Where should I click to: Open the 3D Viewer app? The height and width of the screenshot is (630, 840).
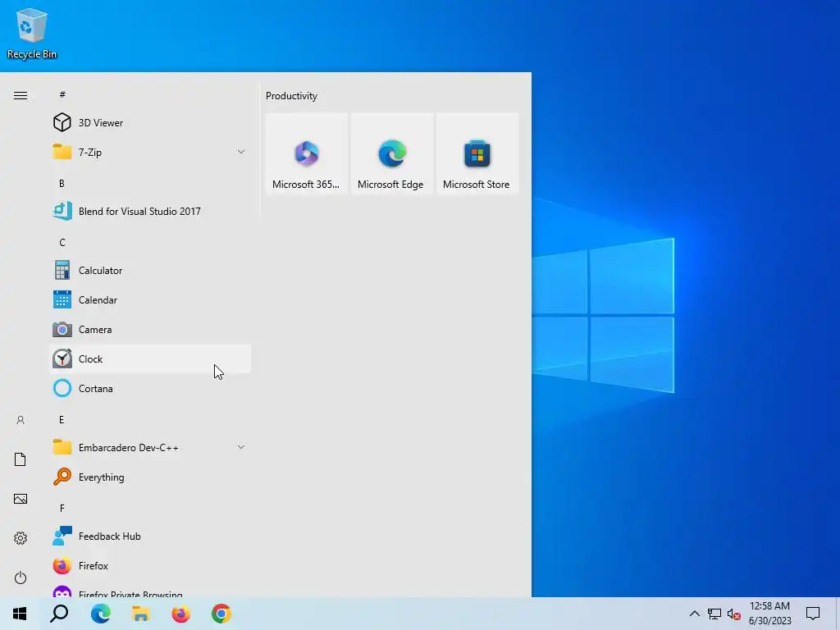tap(150, 123)
